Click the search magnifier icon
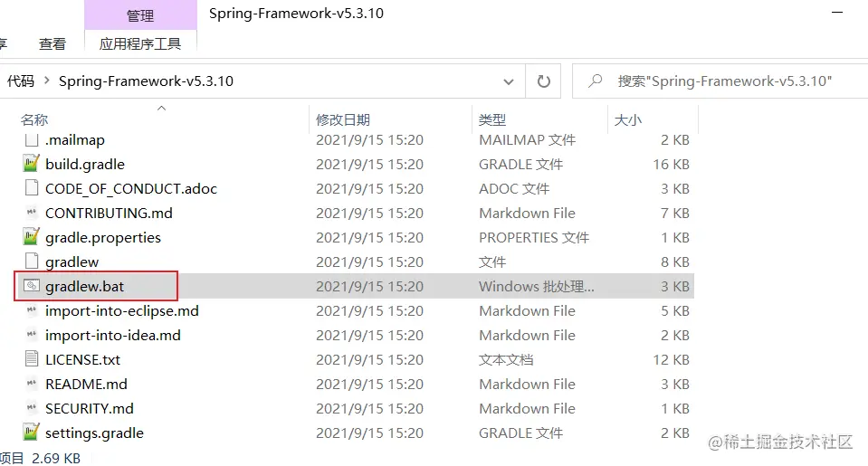868x466 pixels. [x=595, y=81]
